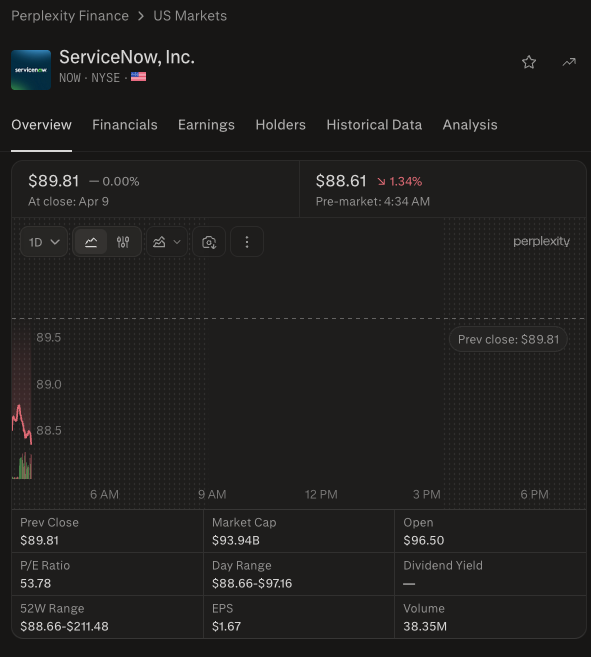Click the 6 PM time axis label
The height and width of the screenshot is (657, 591).
tap(534, 494)
